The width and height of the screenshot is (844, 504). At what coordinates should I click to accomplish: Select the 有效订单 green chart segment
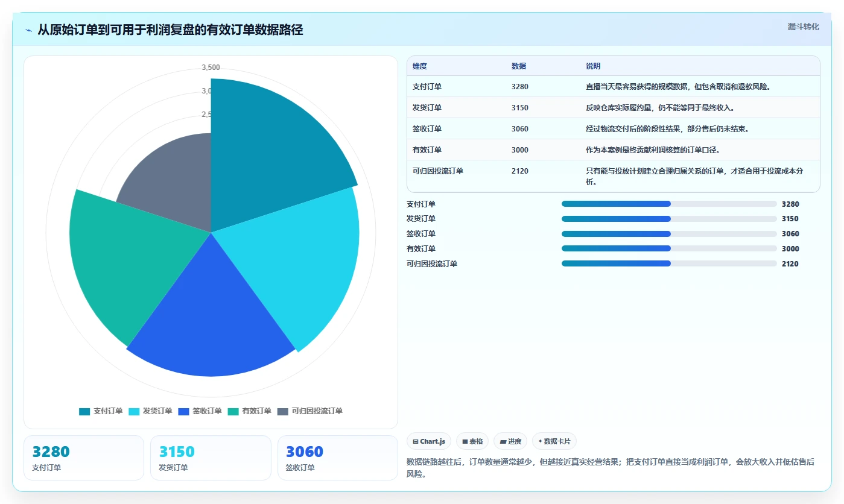(127, 259)
